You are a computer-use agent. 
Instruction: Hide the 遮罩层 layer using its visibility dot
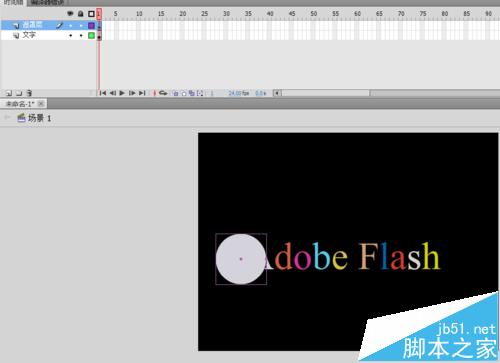pos(70,25)
